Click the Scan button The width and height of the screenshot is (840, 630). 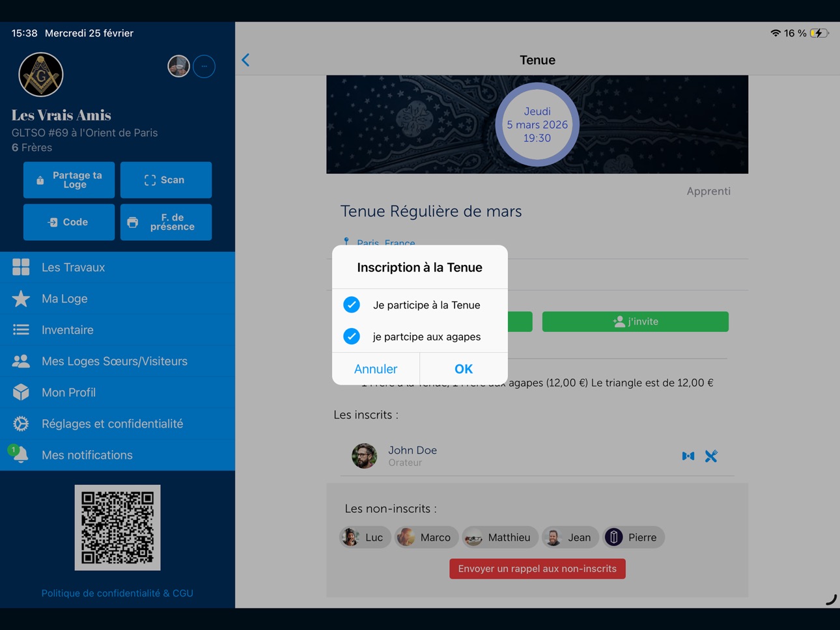pos(166,180)
